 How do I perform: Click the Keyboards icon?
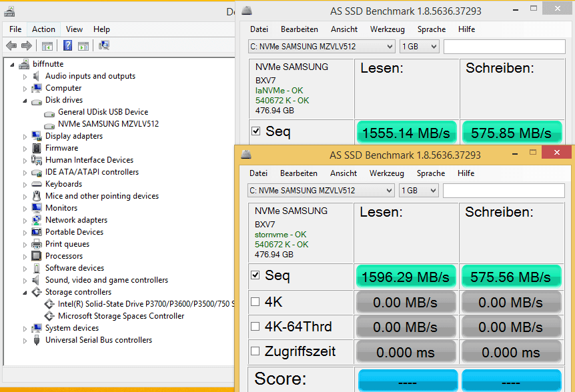(36, 184)
